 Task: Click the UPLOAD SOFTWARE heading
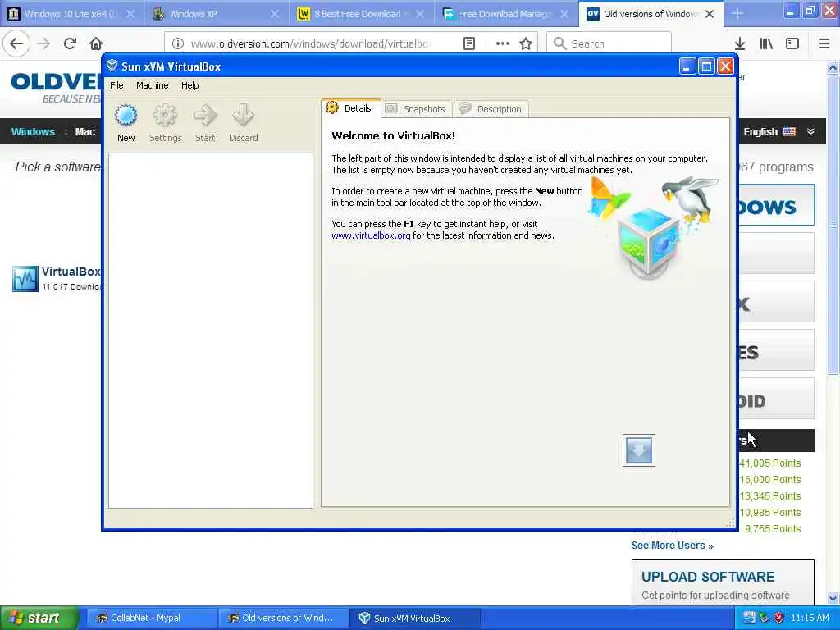click(708, 577)
